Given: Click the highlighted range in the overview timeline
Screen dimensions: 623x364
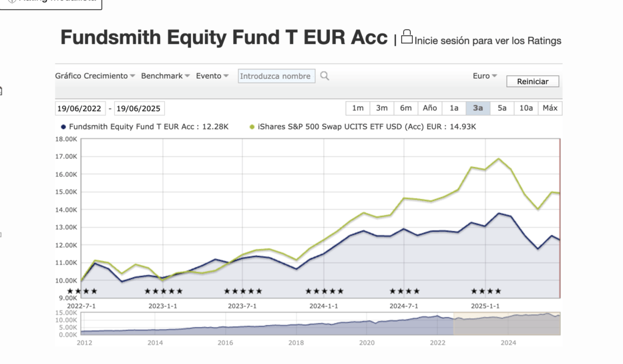Looking at the screenshot, I should (507, 324).
